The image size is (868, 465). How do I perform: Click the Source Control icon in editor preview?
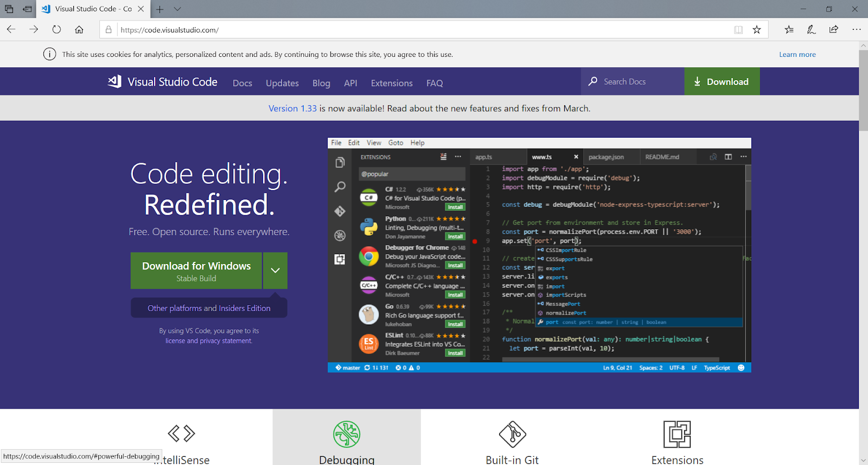340,211
